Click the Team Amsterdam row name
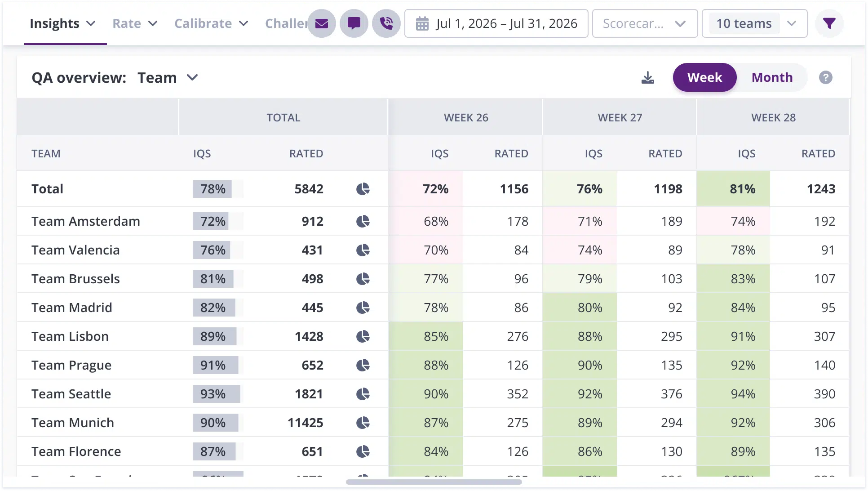The height and width of the screenshot is (491, 868). (86, 221)
